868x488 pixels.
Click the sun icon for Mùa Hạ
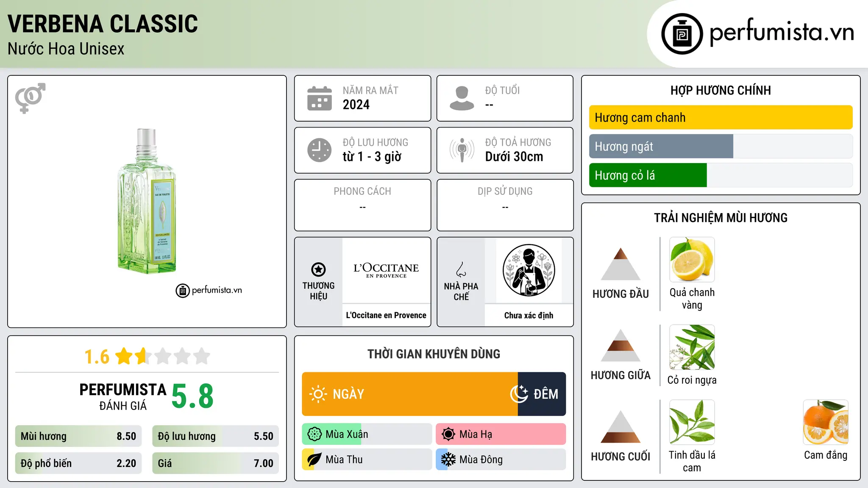click(x=448, y=434)
